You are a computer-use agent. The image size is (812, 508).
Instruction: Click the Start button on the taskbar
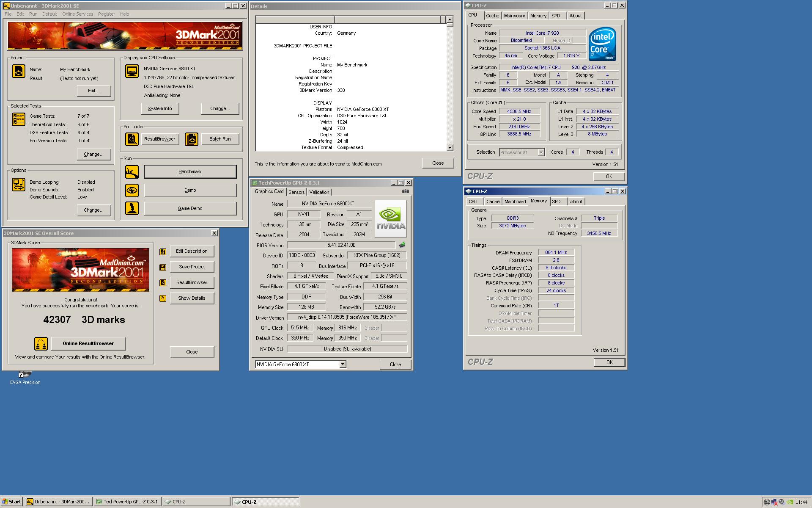[12, 502]
